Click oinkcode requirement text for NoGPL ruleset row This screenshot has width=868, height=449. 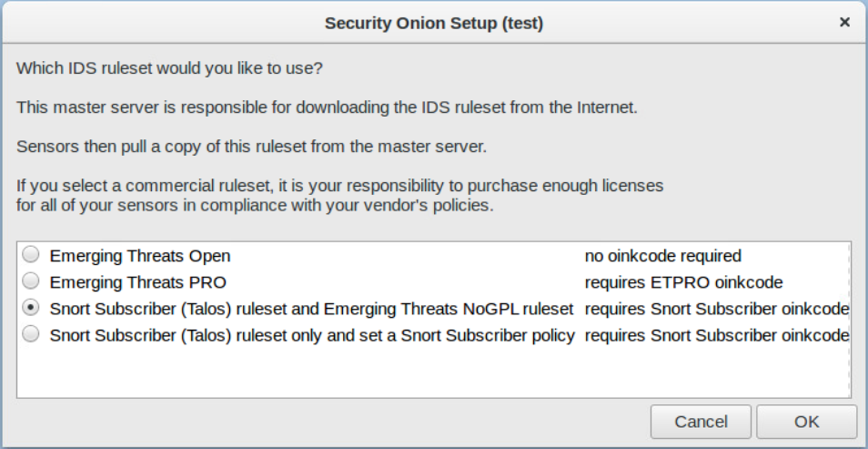point(717,308)
